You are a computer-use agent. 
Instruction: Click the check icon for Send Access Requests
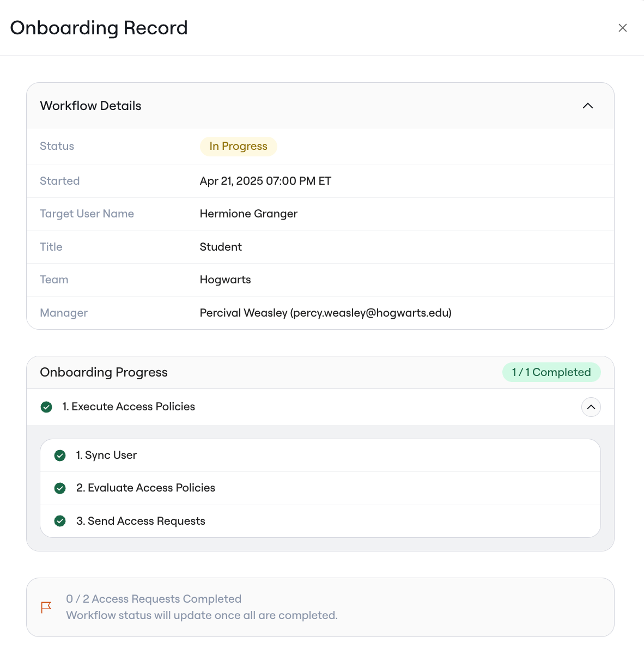coord(60,521)
